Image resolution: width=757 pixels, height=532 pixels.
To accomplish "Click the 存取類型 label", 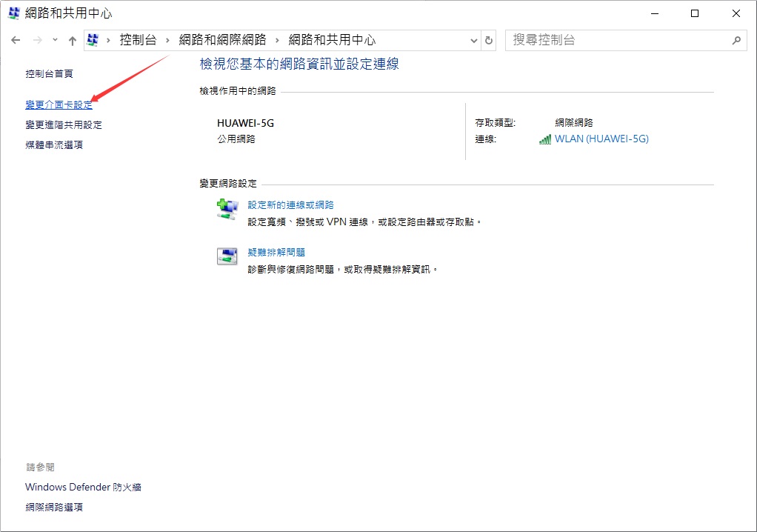I will pos(496,123).
